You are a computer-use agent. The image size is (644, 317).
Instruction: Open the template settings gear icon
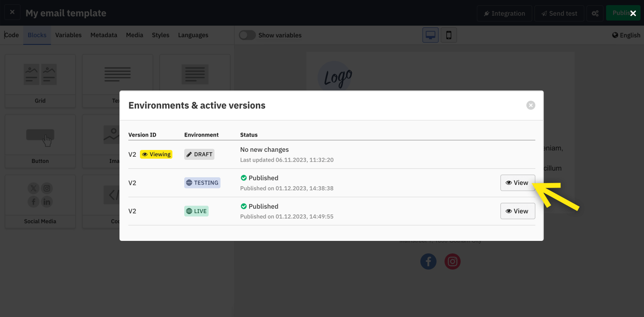pyautogui.click(x=595, y=13)
